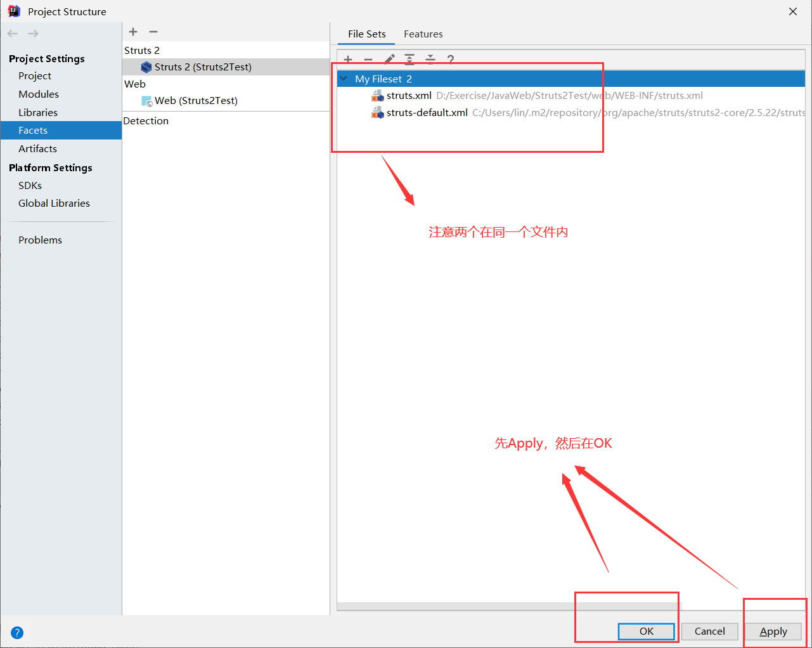Viewport: 812px width, 648px height.
Task: Remove selected facet with the minus icon
Action: click(153, 32)
